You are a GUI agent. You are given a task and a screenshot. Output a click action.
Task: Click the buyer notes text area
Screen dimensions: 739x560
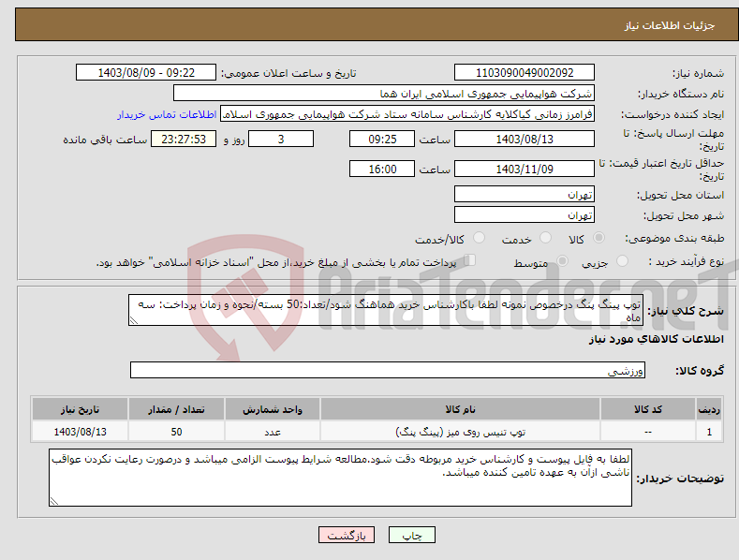pos(340,478)
